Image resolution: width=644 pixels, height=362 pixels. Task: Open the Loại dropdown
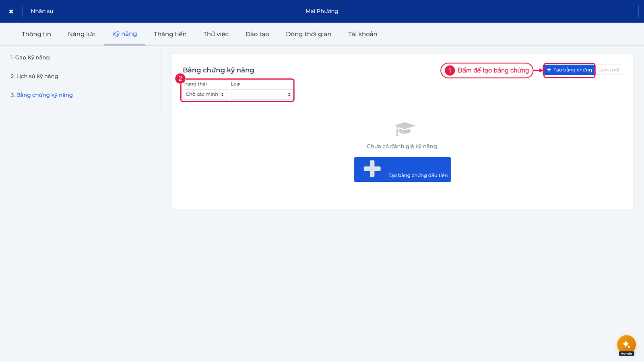point(262,94)
